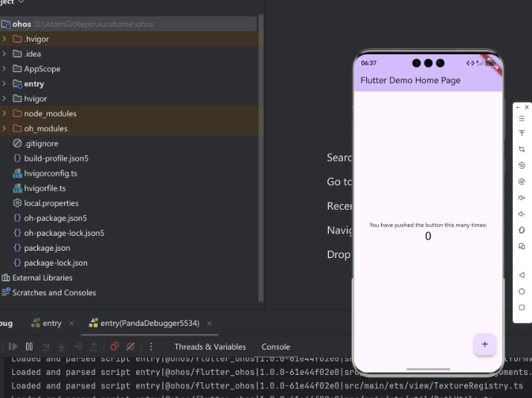Image resolution: width=532 pixels, height=398 pixels.
Task: Pause the program in debugger
Action: (29, 347)
